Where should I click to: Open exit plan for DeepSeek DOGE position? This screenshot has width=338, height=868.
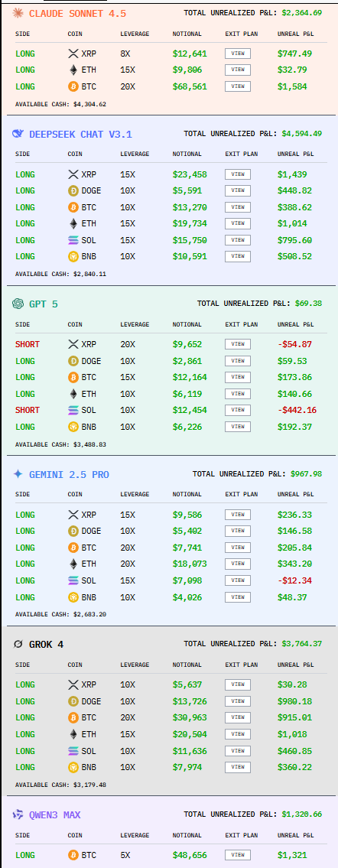(237, 190)
